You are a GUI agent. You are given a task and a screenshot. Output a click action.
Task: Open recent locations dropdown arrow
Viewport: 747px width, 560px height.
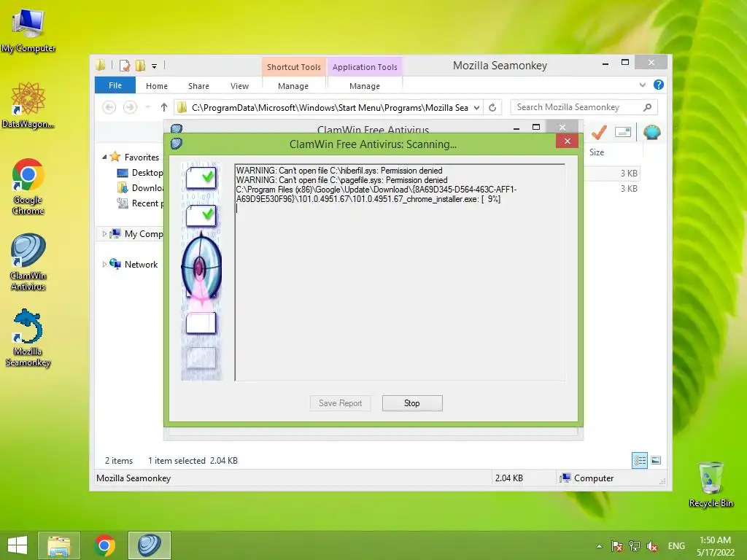click(147, 108)
